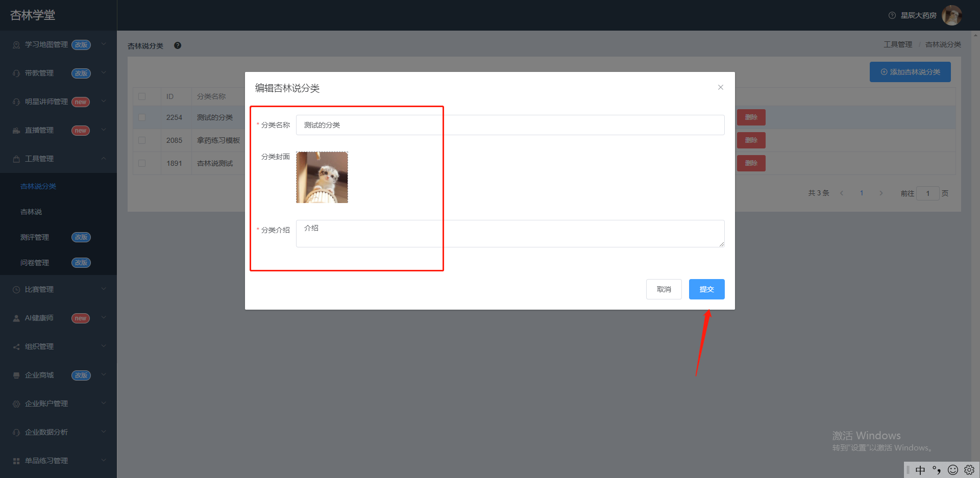
Task: Click the help icon beside 星辰大药房
Action: [892, 15]
